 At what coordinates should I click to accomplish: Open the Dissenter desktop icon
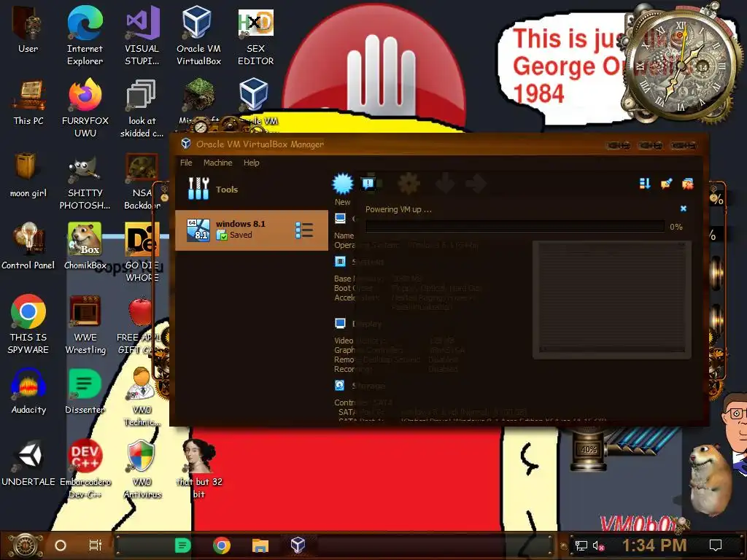pyautogui.click(x=85, y=391)
